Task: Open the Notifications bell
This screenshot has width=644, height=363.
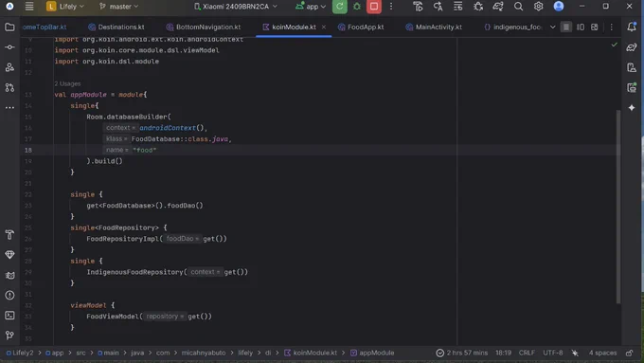Action: [632, 27]
